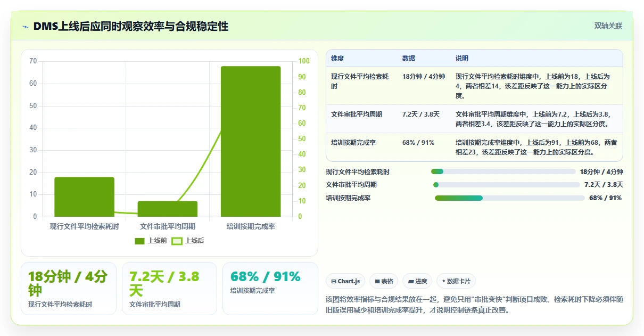Click the 数据卡片 tag chip
This screenshot has width=644, height=336.
click(x=456, y=281)
